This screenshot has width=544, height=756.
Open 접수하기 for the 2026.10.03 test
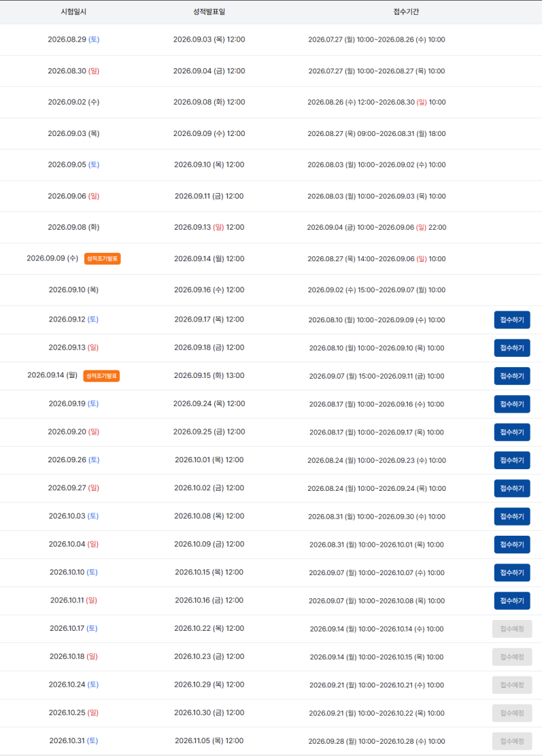511,517
